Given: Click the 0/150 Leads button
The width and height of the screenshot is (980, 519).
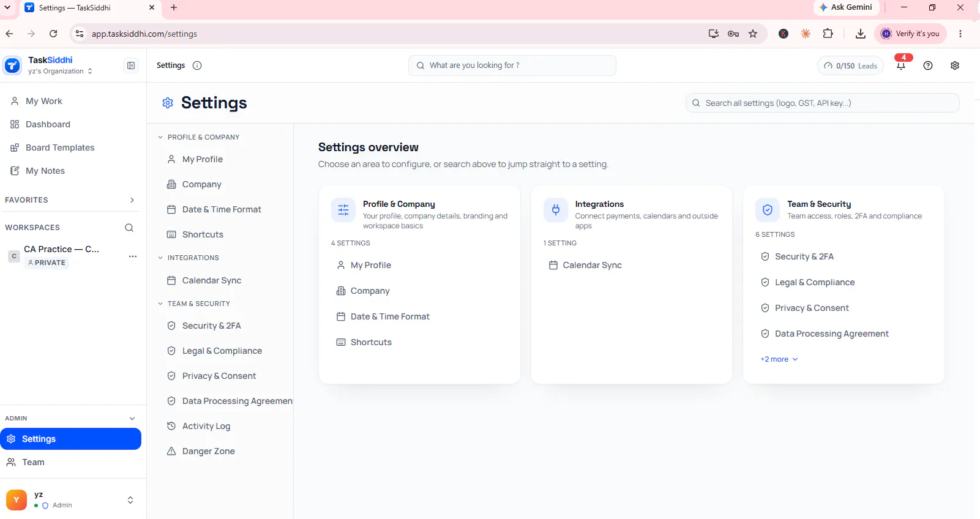Looking at the screenshot, I should pos(850,65).
